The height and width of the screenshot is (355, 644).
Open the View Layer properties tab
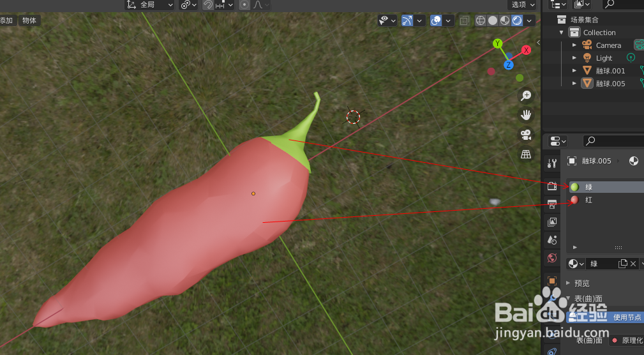click(x=552, y=222)
